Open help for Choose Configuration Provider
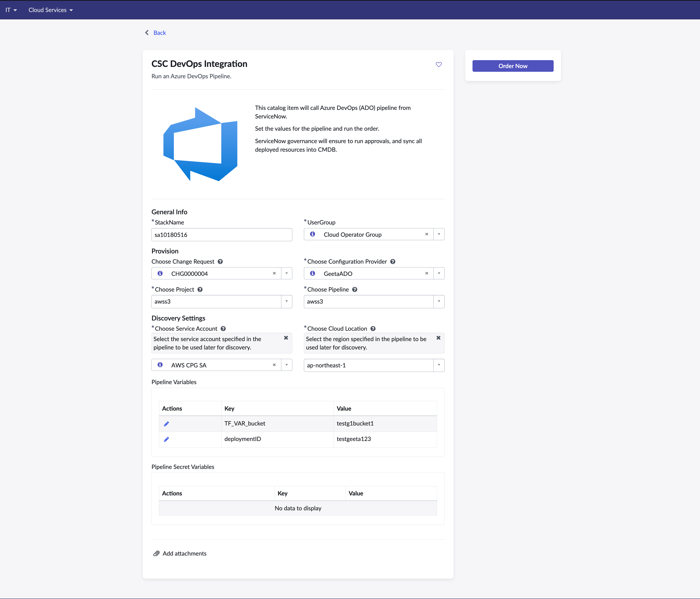Image resolution: width=700 pixels, height=599 pixels. 393,262
